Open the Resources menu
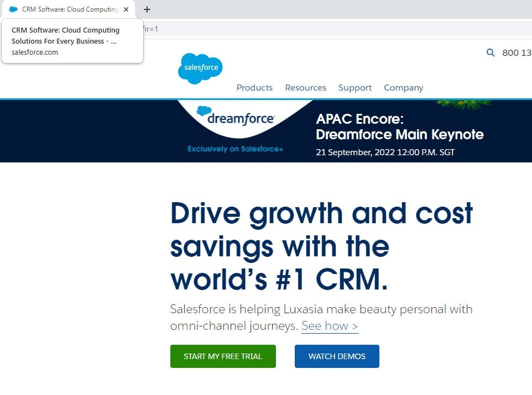This screenshot has height=395, width=532. (305, 87)
